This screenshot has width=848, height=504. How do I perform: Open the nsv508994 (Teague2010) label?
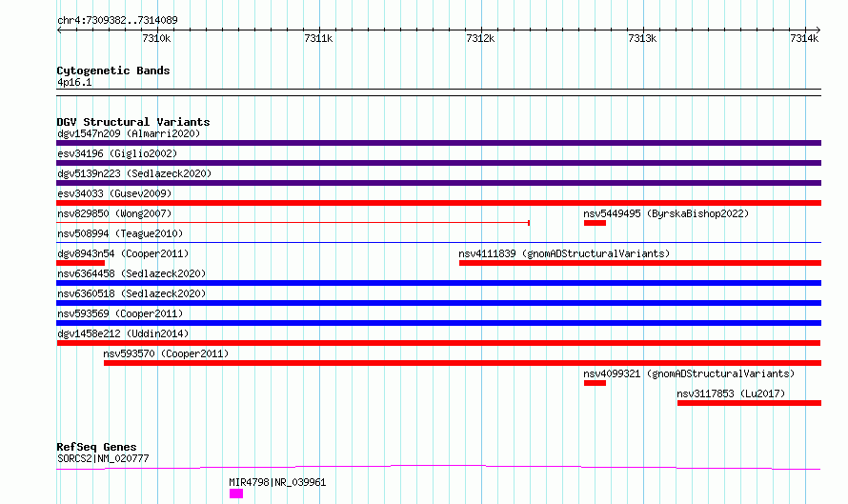pyautogui.click(x=120, y=233)
